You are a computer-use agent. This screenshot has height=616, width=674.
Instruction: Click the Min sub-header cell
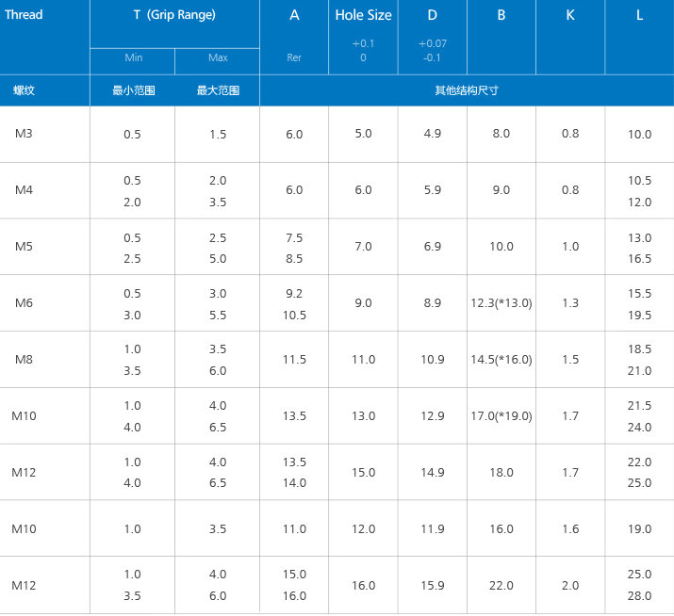click(133, 57)
